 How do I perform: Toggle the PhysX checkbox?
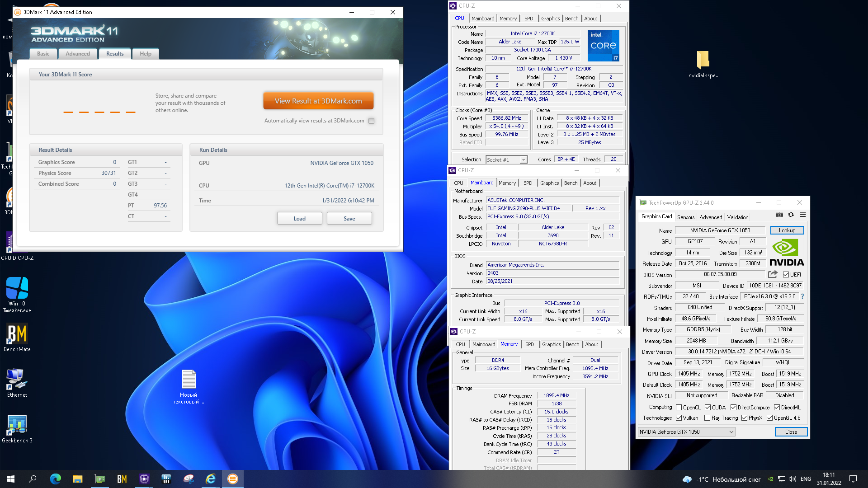(x=744, y=418)
